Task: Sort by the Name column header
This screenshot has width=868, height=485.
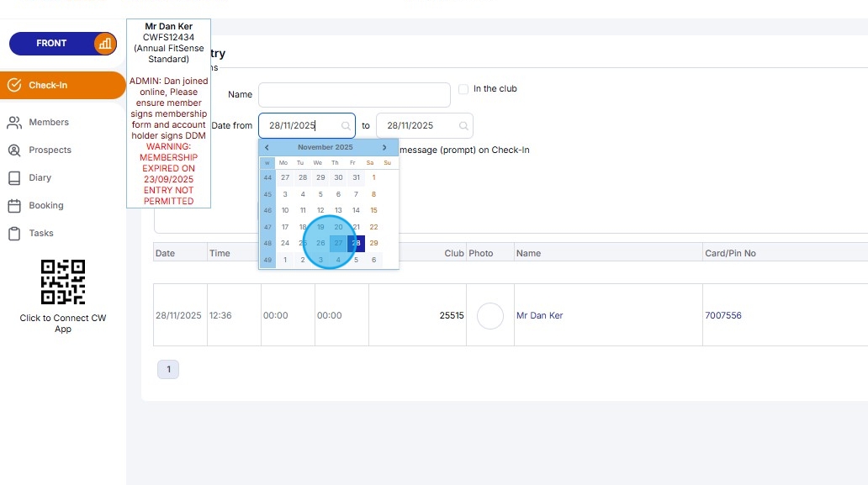Action: coord(608,253)
